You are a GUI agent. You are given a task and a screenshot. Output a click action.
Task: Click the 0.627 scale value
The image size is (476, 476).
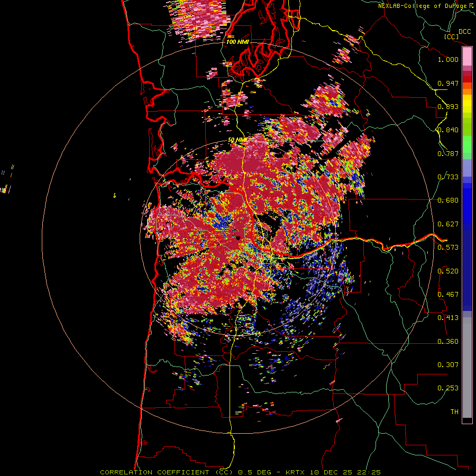pyautogui.click(x=448, y=224)
